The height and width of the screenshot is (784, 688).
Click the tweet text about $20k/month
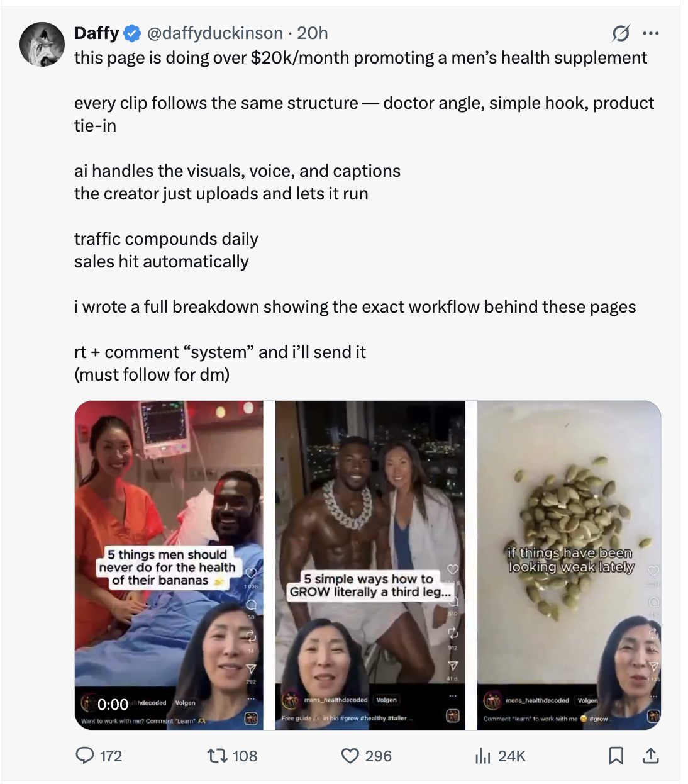pos(360,58)
